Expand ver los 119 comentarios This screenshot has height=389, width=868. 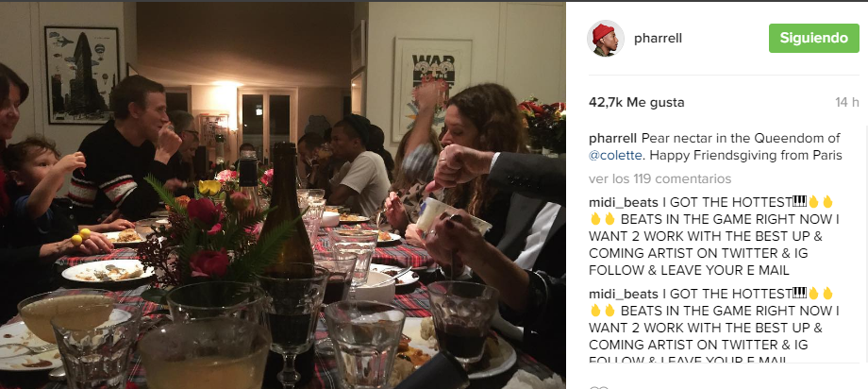coord(659,178)
